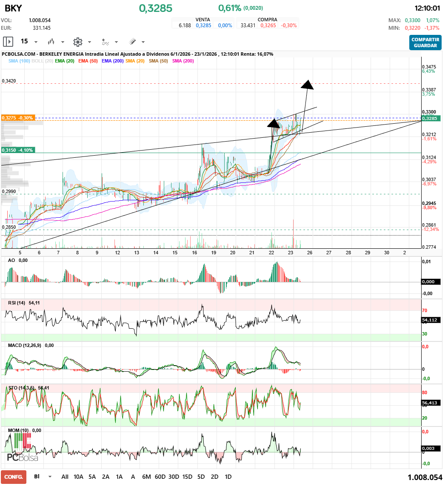Click the MACD (12,26,9) indicator label
The height and width of the screenshot is (486, 448).
(x=25, y=345)
